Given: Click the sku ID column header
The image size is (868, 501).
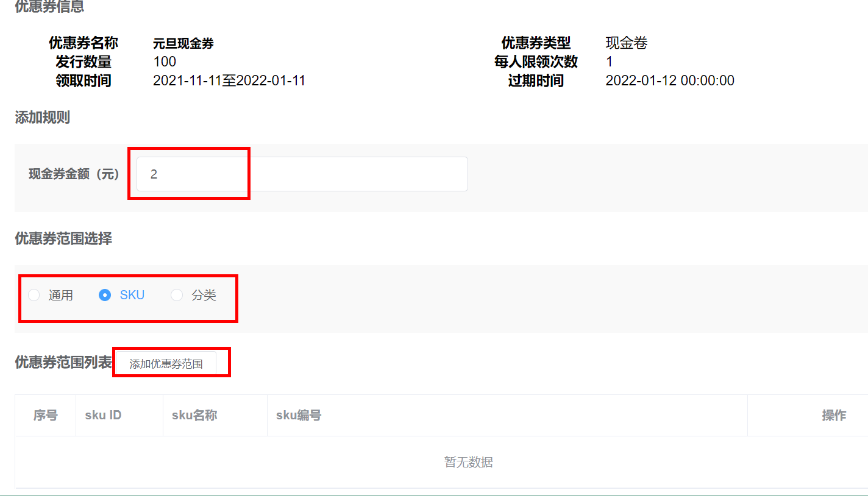Looking at the screenshot, I should (103, 416).
